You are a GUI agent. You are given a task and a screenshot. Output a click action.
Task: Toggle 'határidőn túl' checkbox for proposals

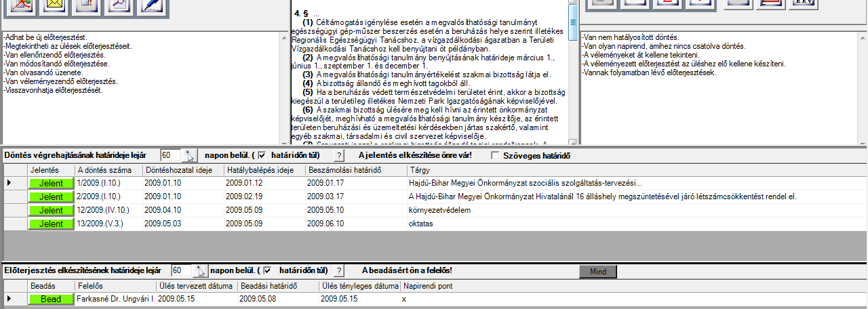(267, 270)
